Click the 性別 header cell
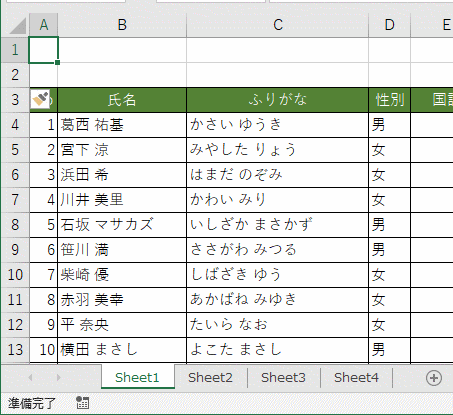The image size is (453, 415). 389,100
